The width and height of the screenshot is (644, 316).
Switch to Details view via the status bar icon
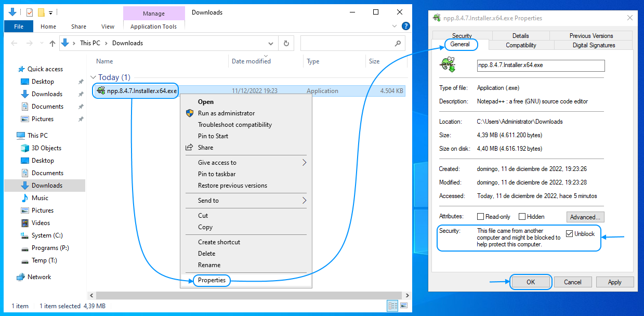[x=392, y=306]
